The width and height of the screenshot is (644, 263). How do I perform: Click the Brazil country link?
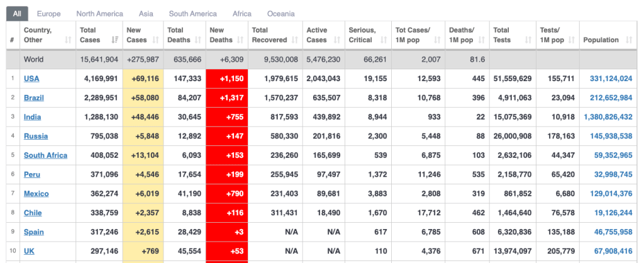point(33,98)
